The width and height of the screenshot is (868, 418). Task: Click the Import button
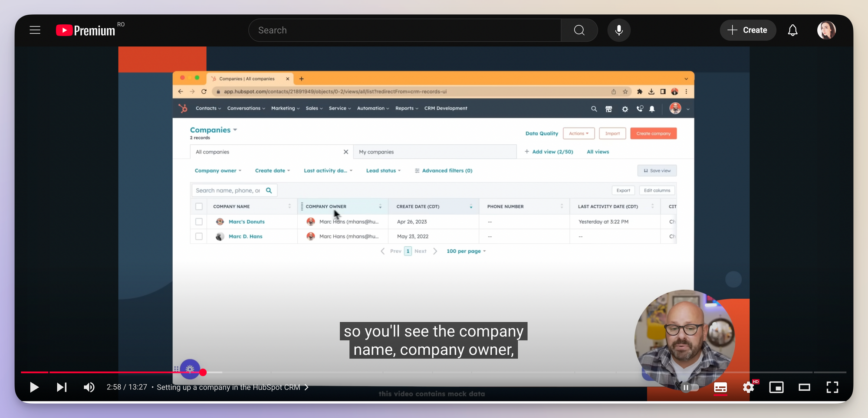coord(612,134)
